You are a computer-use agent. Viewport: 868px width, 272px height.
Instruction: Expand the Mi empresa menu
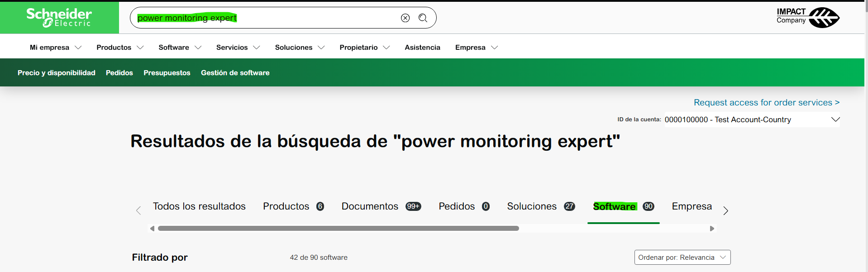point(55,48)
